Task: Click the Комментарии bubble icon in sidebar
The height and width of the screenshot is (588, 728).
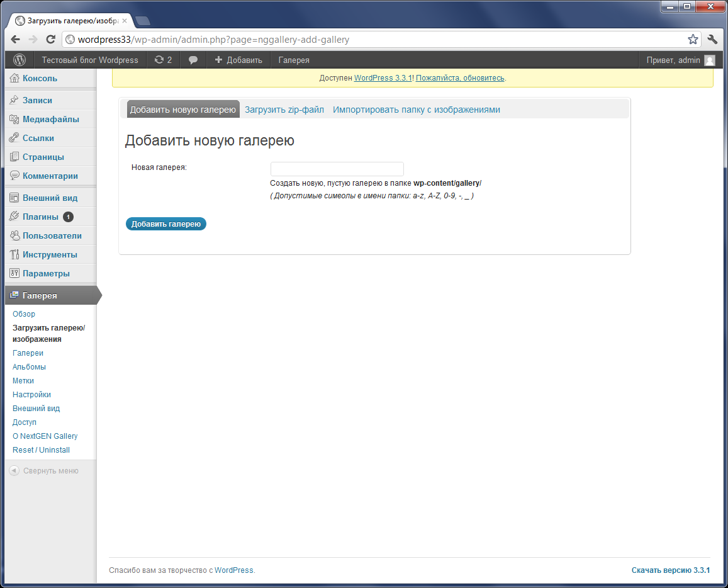Action: pos(14,176)
